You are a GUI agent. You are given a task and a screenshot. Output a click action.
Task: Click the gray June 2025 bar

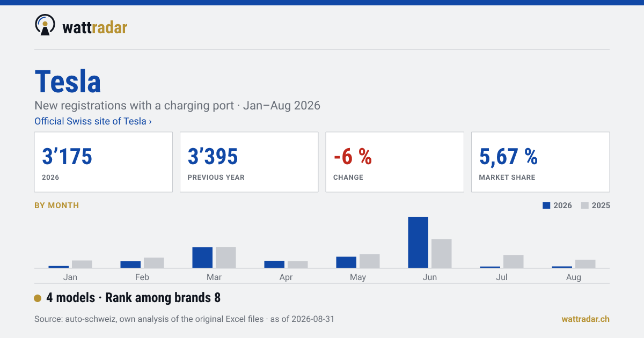(442, 254)
